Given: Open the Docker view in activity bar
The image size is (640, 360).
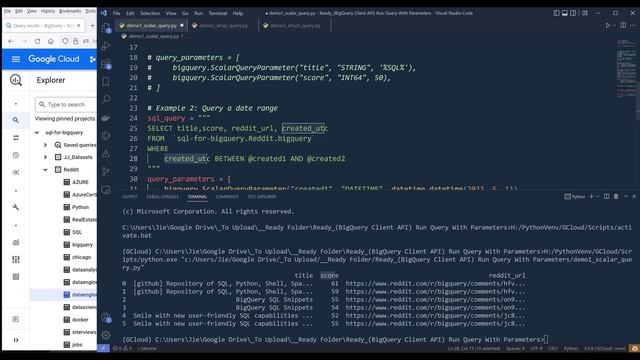Looking at the screenshot, I should coord(106,118).
